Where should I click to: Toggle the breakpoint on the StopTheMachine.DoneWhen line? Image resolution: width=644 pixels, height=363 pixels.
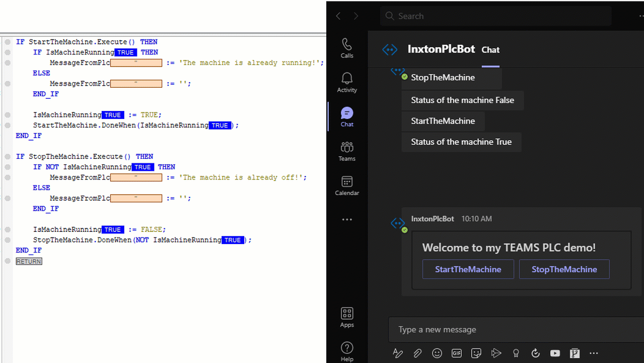pos(8,240)
